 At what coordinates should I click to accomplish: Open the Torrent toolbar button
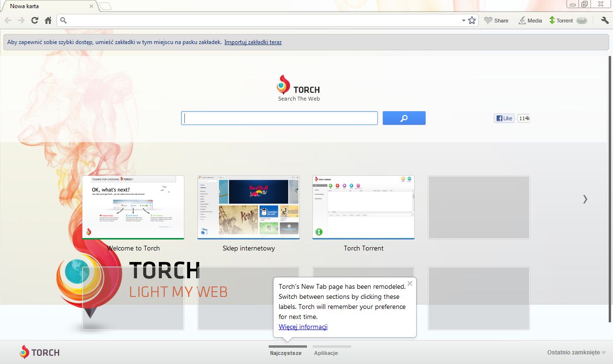pos(561,21)
